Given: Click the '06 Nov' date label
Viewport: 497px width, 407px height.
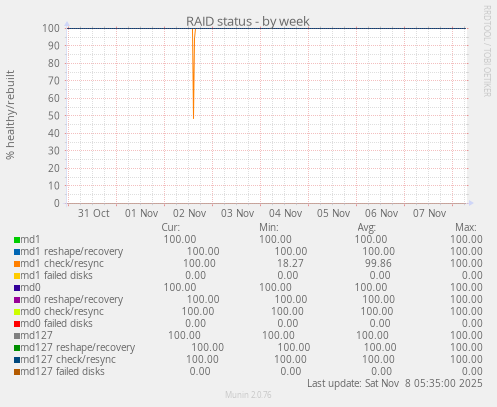Looking at the screenshot, I should point(381,213).
